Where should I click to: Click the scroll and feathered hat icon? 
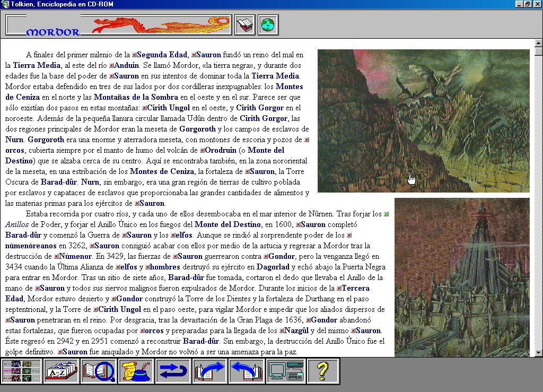pos(136,371)
